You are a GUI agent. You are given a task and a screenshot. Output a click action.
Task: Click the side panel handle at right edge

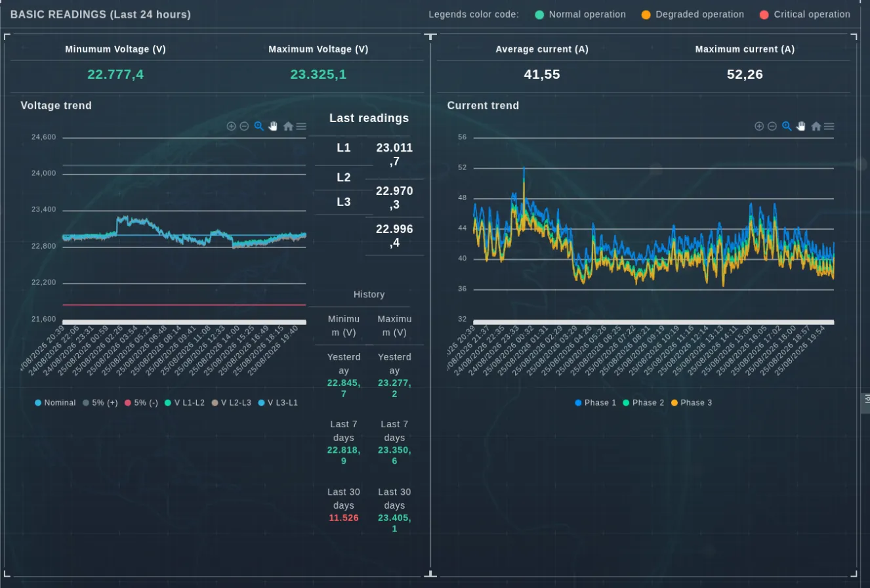[865, 403]
